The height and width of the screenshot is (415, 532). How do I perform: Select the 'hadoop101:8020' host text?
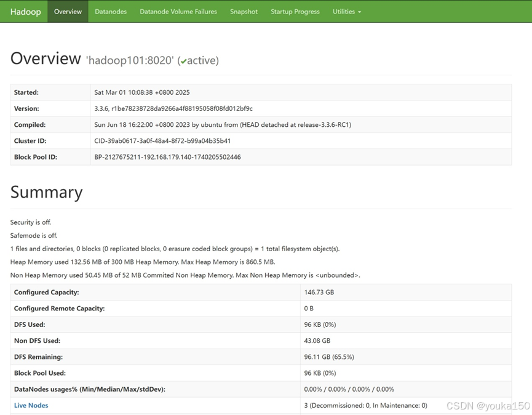130,60
